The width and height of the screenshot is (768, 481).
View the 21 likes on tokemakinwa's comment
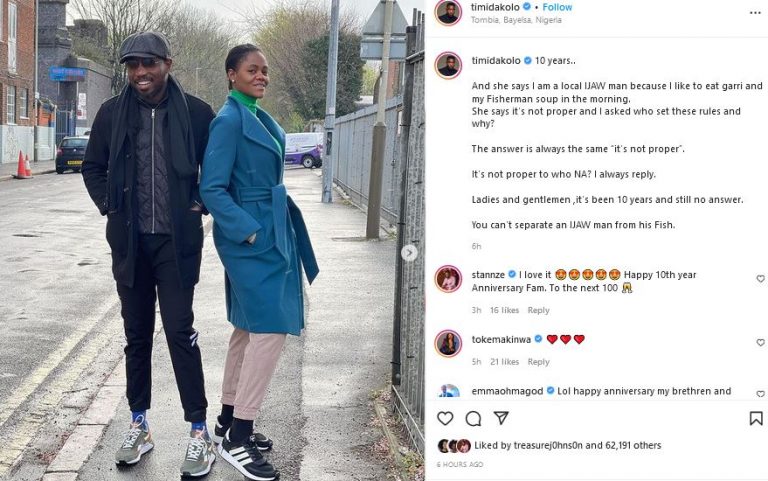[x=504, y=361]
